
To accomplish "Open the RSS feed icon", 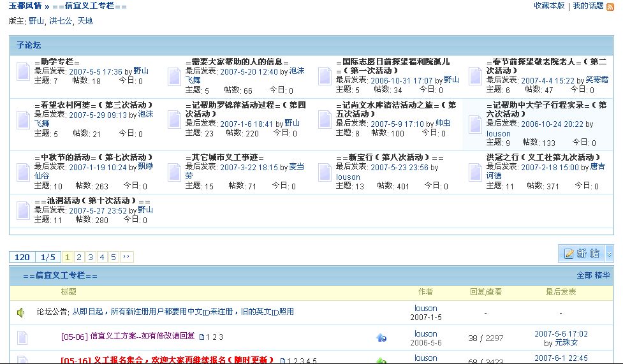I will pyautogui.click(x=610, y=7).
